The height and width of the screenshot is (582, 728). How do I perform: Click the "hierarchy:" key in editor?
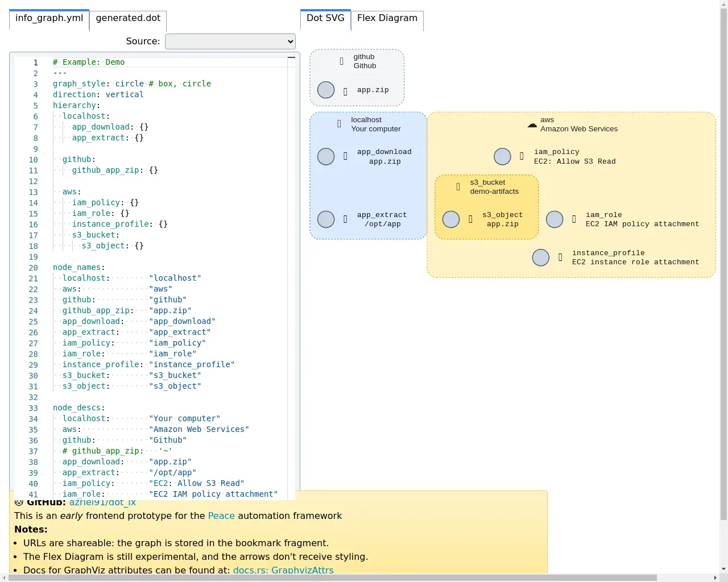pos(77,106)
